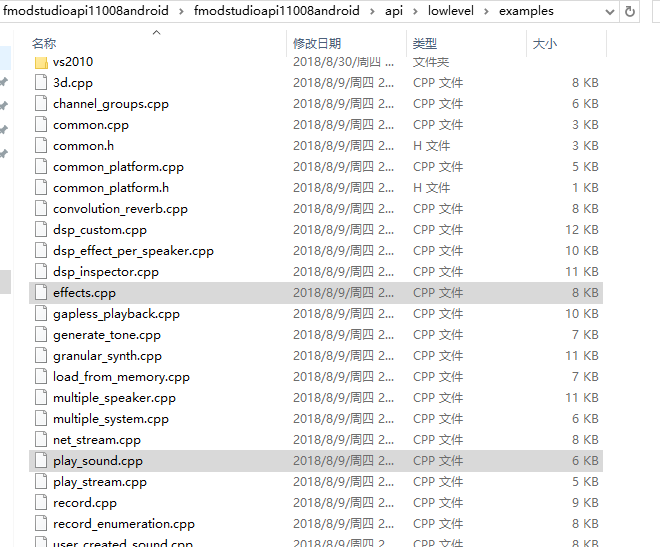Image resolution: width=660 pixels, height=547 pixels.
Task: Select the file name common.cpp
Action: 91,125
